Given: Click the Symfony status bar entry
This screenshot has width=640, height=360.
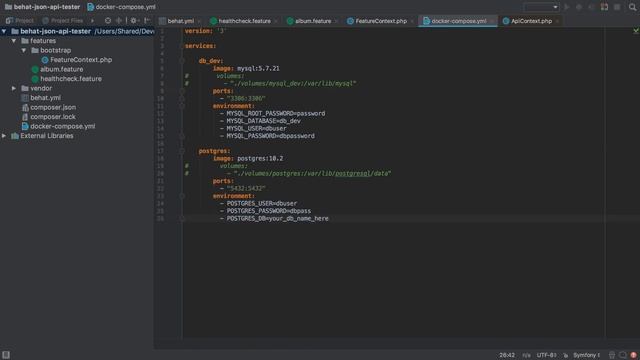Looking at the screenshot, I should click(586, 355).
